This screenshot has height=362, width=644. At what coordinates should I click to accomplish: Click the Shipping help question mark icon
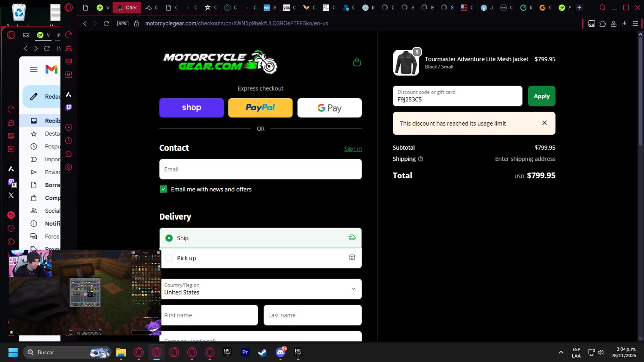(421, 159)
